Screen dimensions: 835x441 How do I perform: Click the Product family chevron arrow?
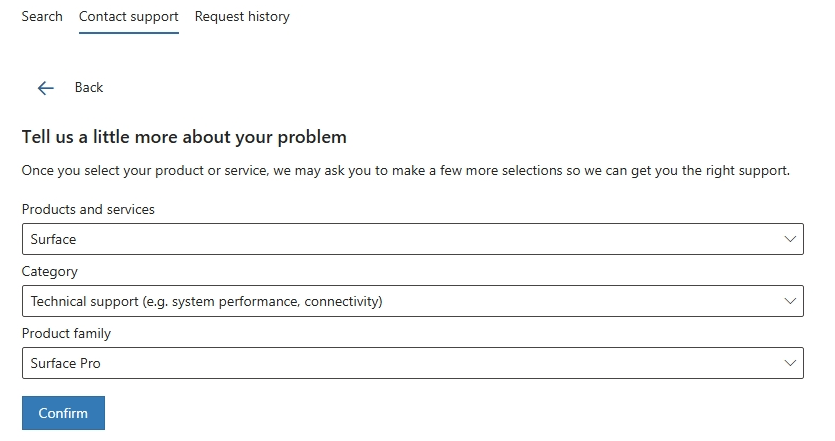(x=791, y=363)
